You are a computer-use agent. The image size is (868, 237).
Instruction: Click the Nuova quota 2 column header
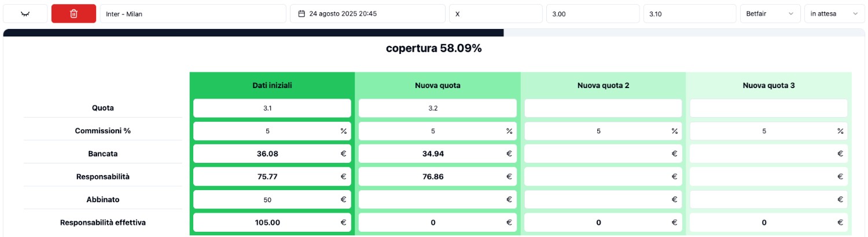tap(603, 85)
